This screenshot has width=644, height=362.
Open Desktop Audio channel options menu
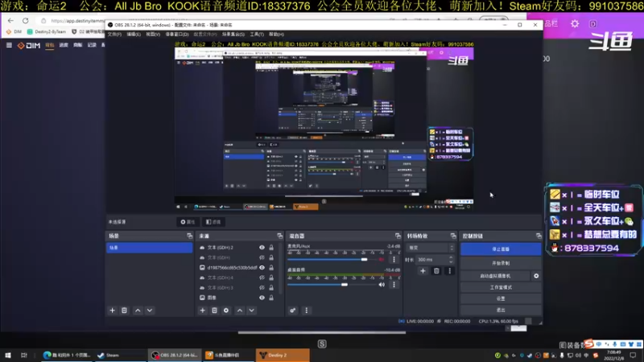[394, 285]
